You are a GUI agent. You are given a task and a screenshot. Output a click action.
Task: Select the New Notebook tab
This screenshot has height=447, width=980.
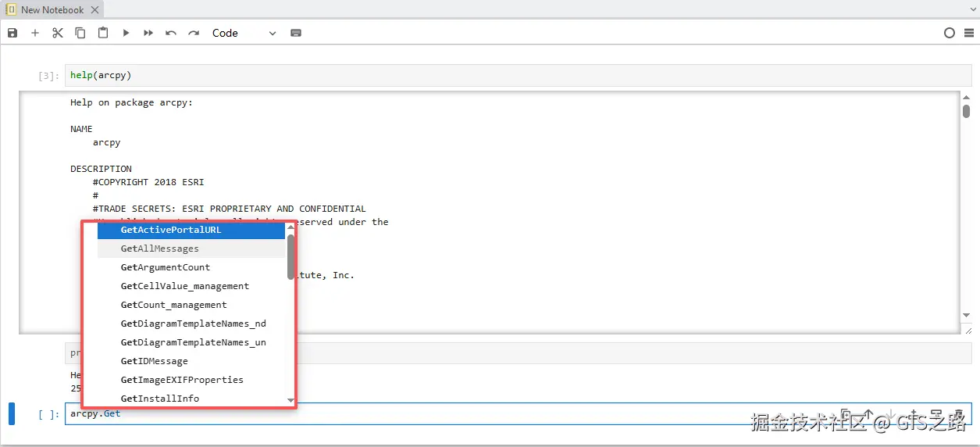[52, 9]
